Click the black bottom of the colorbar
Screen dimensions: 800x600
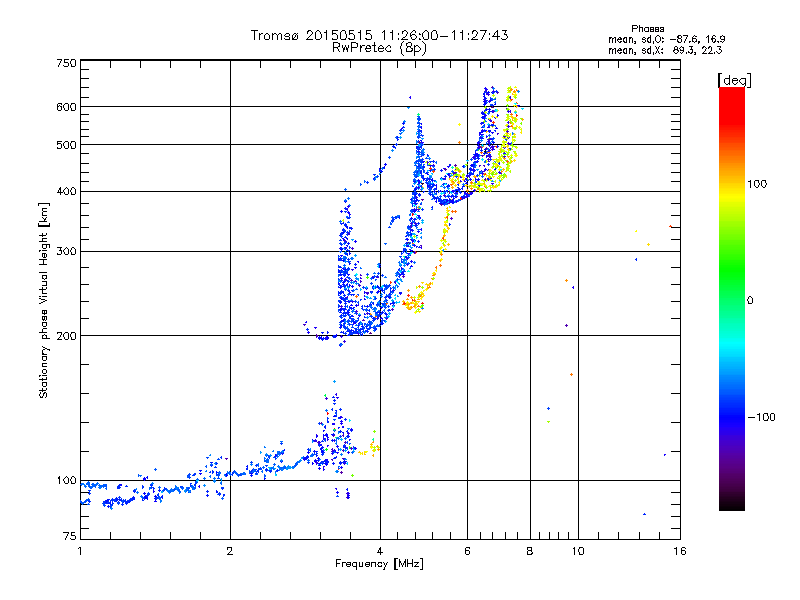(x=732, y=503)
